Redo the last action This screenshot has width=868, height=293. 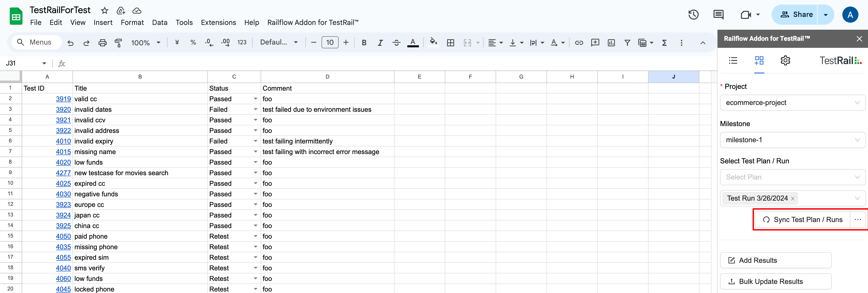86,43
